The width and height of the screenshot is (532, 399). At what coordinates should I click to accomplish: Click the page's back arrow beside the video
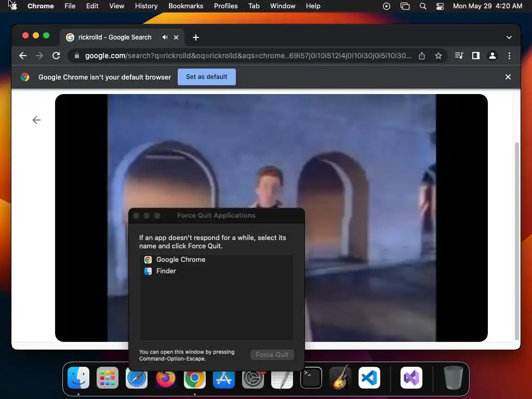36,120
